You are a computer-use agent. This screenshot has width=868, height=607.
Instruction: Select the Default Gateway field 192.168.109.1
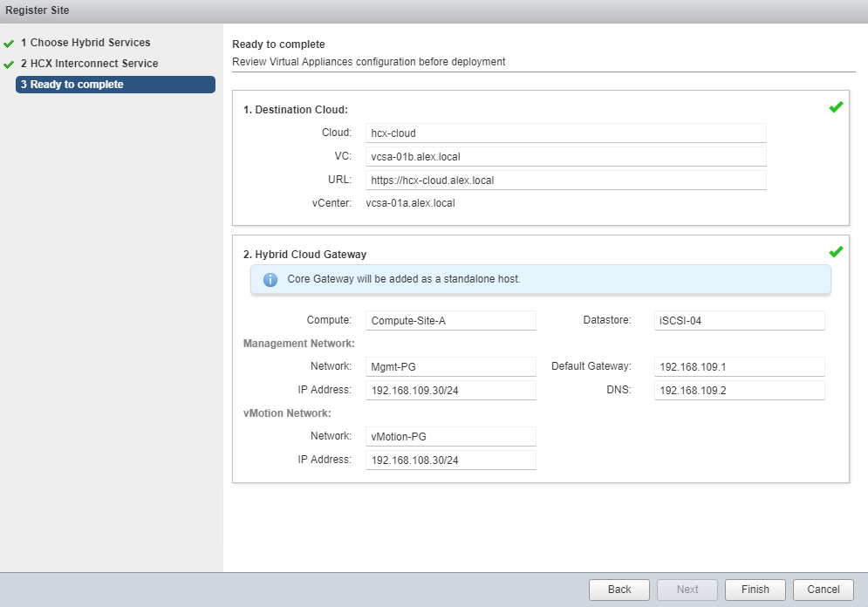point(739,367)
